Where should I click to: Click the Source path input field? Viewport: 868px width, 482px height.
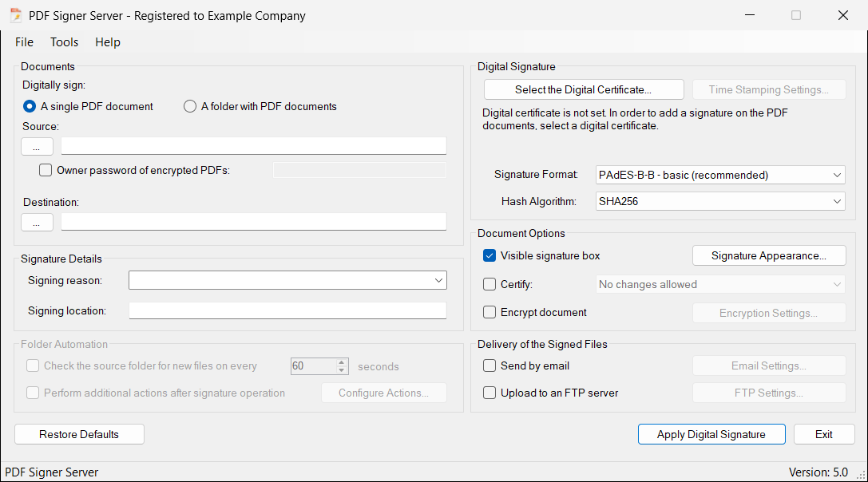tap(254, 146)
